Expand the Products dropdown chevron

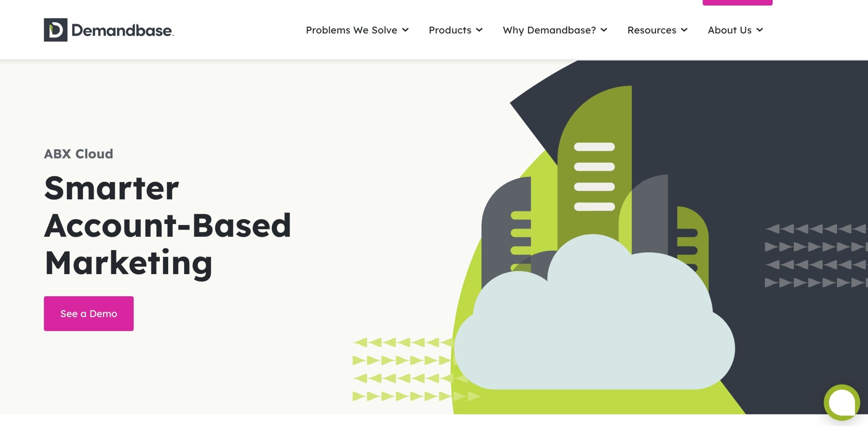point(479,31)
